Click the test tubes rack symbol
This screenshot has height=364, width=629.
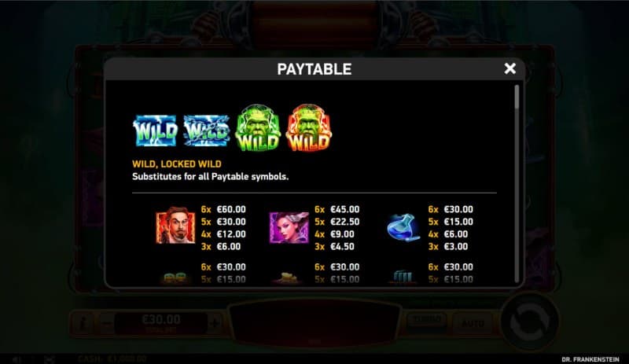click(x=403, y=277)
